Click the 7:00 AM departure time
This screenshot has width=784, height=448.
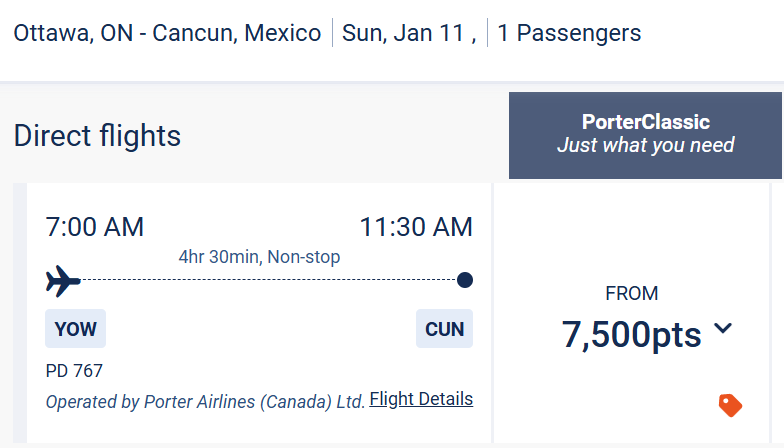(95, 227)
